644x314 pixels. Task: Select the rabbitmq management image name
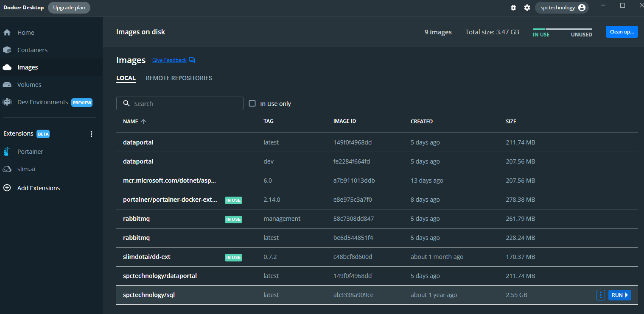pyautogui.click(x=136, y=219)
